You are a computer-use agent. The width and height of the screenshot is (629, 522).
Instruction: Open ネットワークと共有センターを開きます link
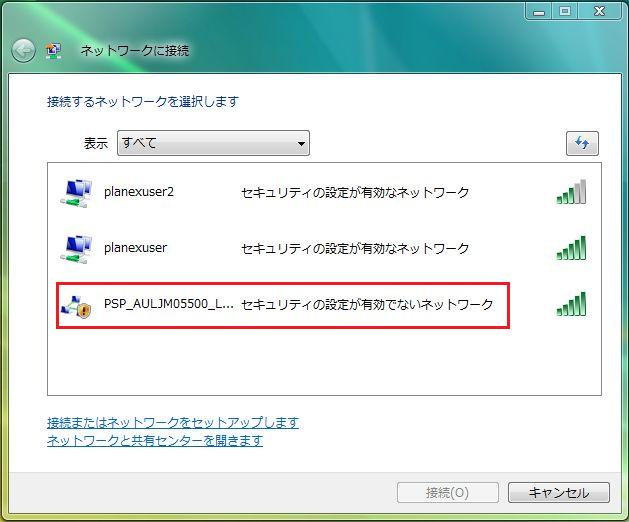click(155, 440)
